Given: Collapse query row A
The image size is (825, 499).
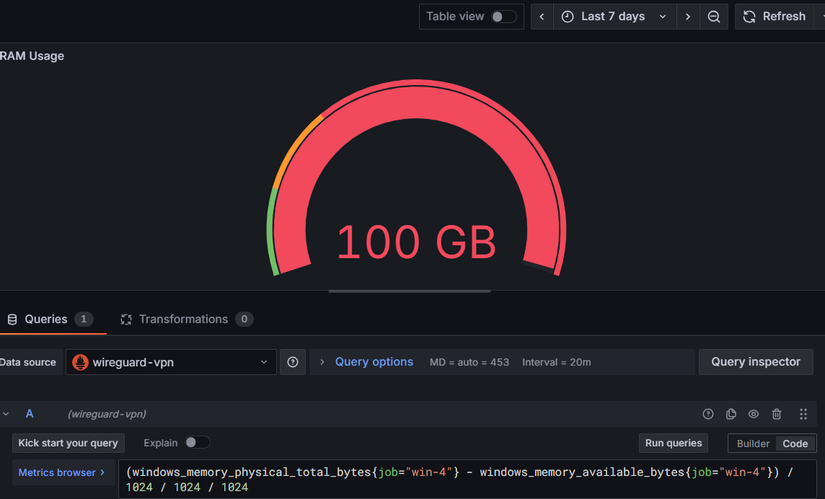Looking at the screenshot, I should [x=7, y=414].
